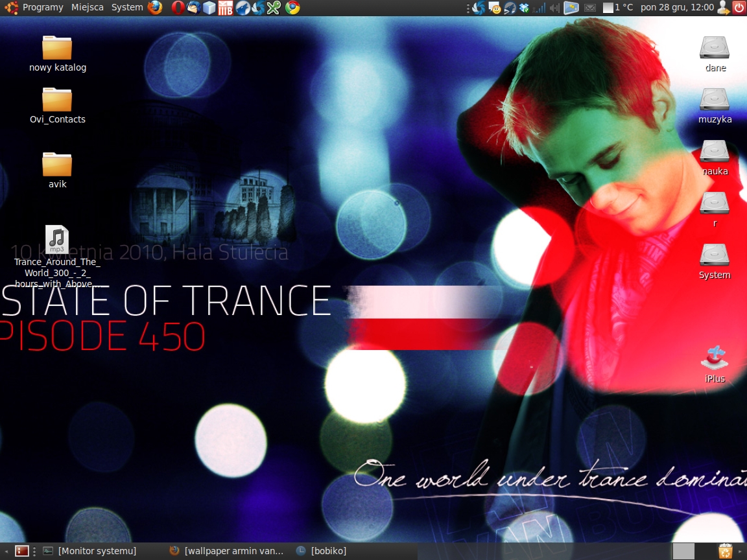Launch VirtualBox cube icon in panel
This screenshot has height=560, width=747.
(209, 8)
